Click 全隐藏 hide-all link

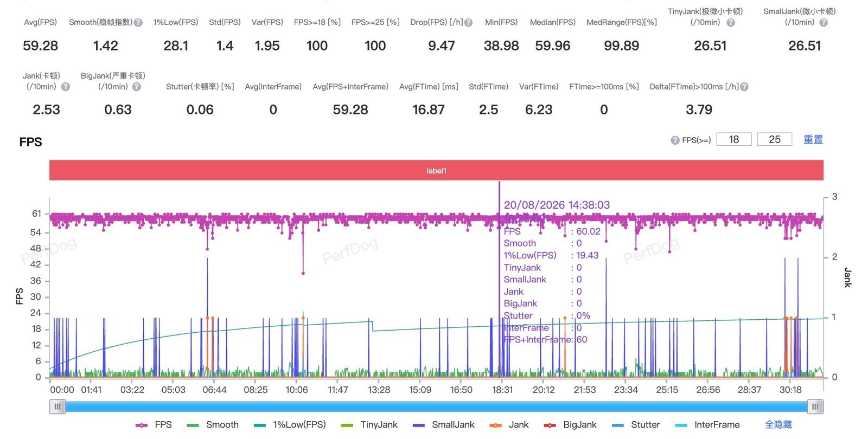[x=778, y=425]
